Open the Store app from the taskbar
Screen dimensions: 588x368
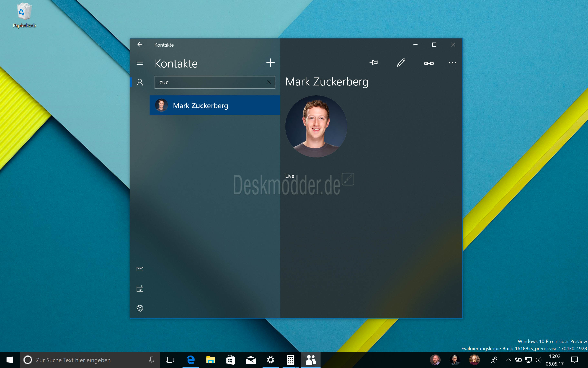231,360
